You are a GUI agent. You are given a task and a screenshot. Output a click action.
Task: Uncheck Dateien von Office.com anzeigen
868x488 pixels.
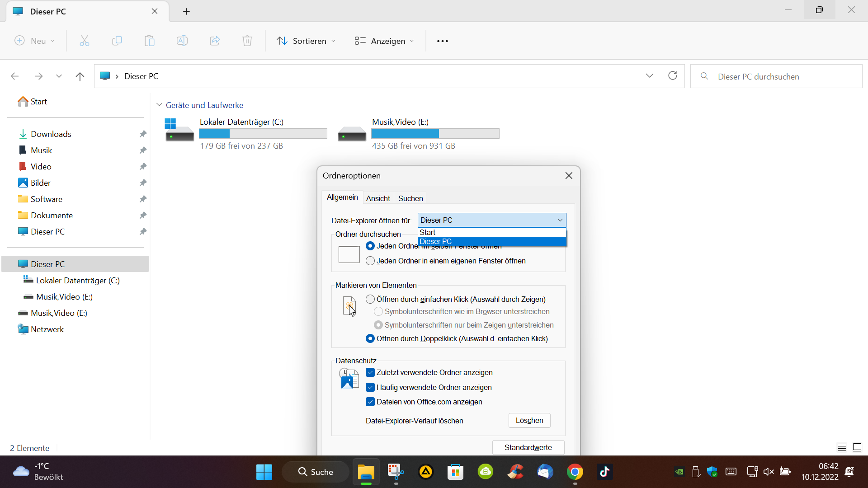point(370,402)
